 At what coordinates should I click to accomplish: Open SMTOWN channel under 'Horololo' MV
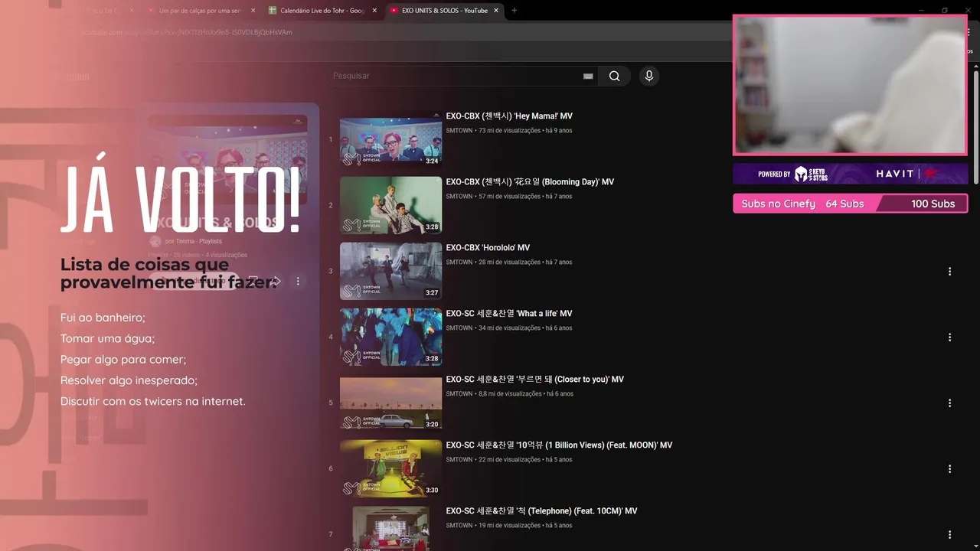coord(459,262)
